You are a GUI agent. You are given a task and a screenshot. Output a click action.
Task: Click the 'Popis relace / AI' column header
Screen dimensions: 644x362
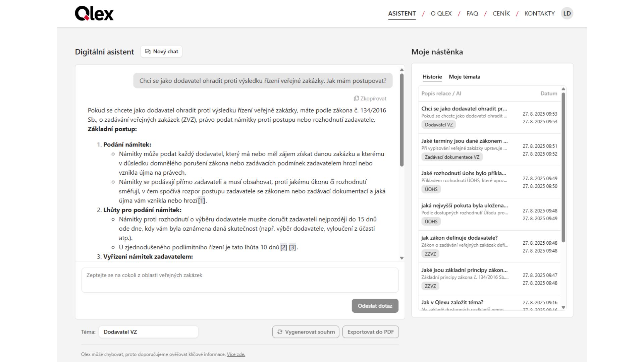pos(441,94)
